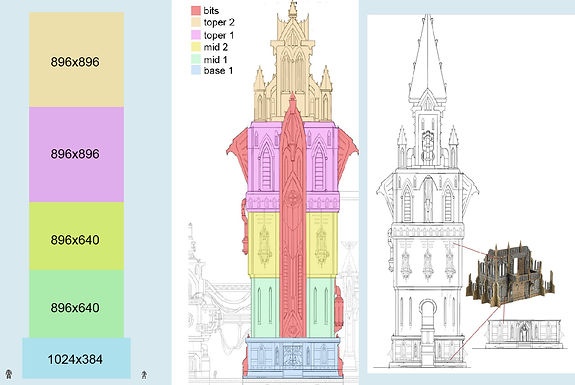This screenshot has width=575, height=385.
Task: Select the 'mid 2' legend label
Action: pos(216,47)
